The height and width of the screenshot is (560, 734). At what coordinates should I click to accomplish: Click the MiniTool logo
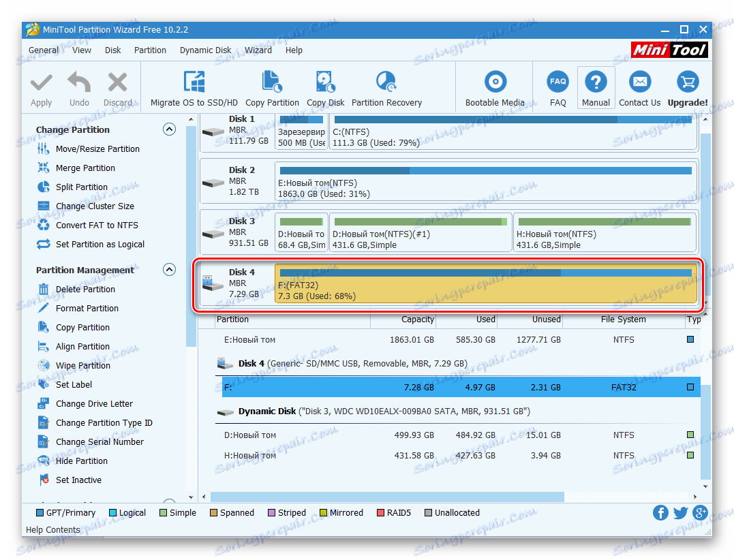(669, 50)
